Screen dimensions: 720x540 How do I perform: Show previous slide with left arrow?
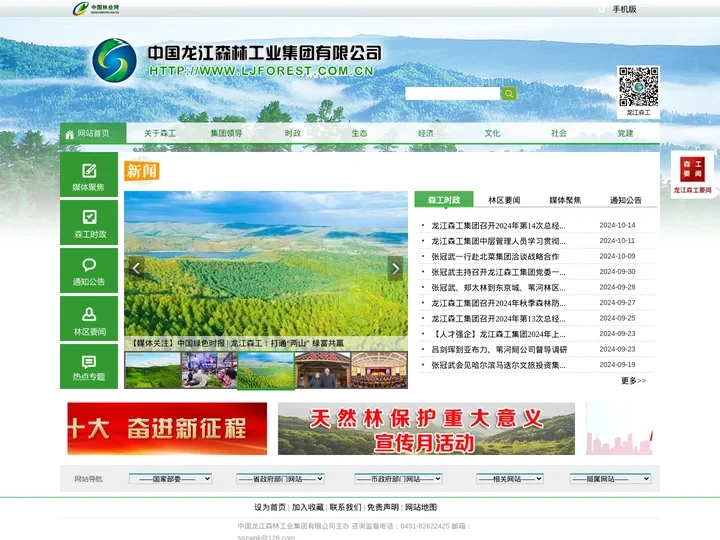[x=136, y=268]
